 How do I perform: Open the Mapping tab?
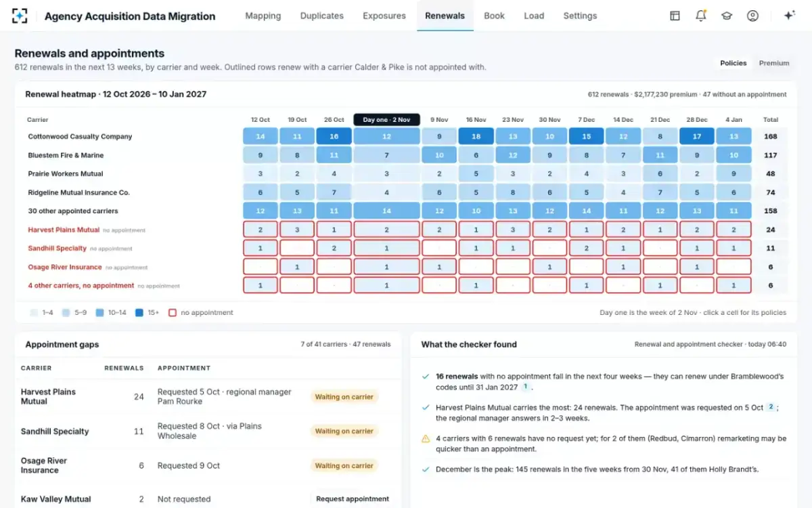tap(263, 16)
